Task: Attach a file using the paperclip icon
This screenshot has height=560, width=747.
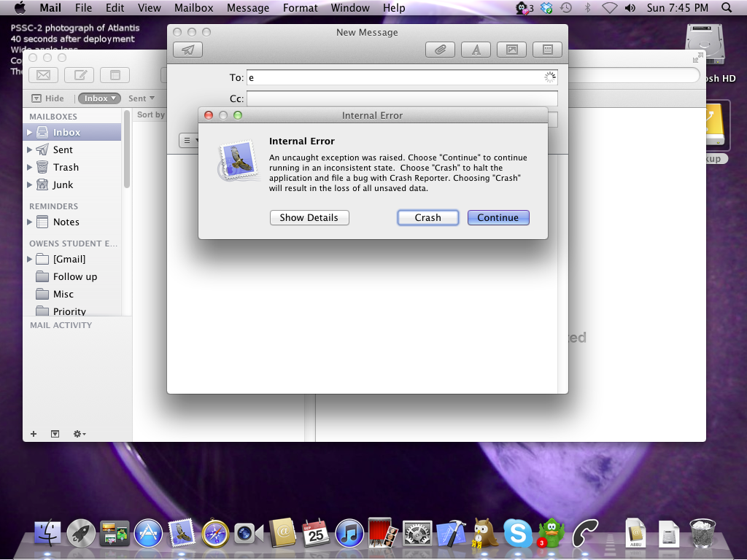Action: coord(440,50)
